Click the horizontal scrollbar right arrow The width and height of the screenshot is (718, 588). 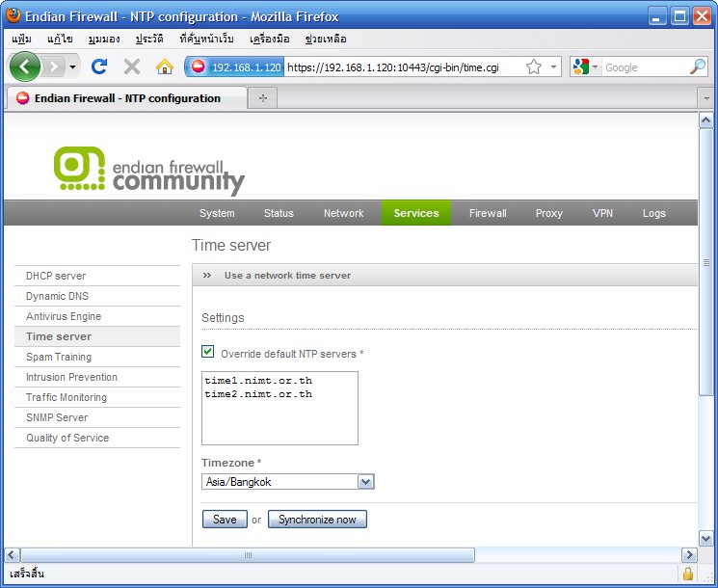pos(689,555)
